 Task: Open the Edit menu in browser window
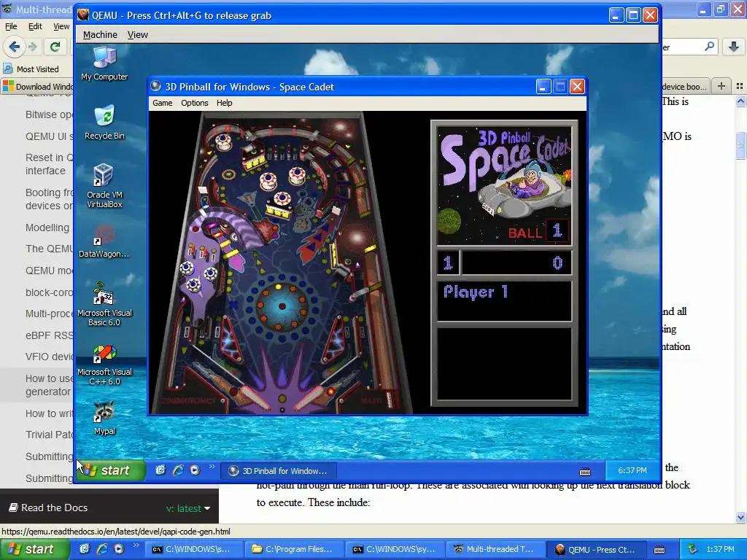click(35, 27)
